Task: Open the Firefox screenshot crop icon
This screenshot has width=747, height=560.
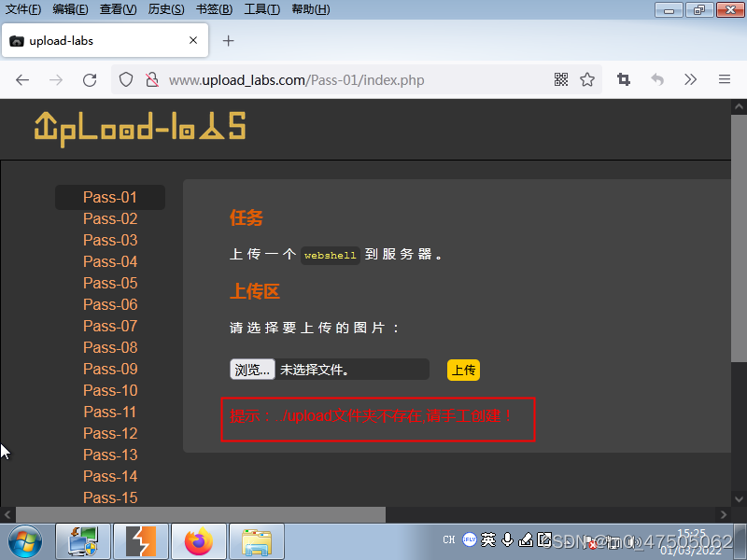Action: [623, 80]
